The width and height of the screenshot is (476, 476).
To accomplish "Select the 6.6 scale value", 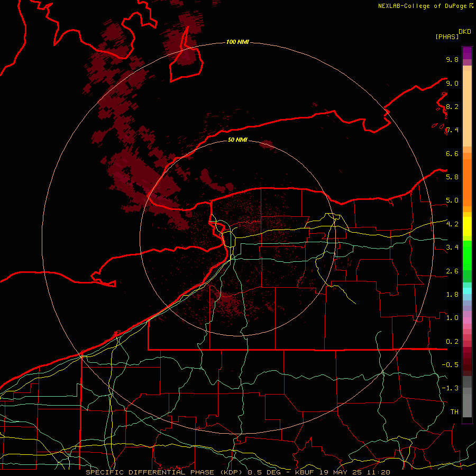I will click(452, 153).
